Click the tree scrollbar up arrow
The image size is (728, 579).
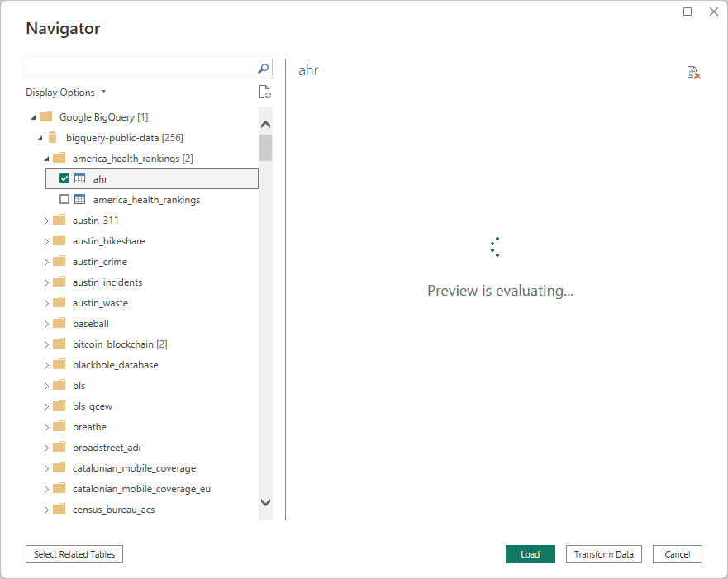pyautogui.click(x=265, y=125)
